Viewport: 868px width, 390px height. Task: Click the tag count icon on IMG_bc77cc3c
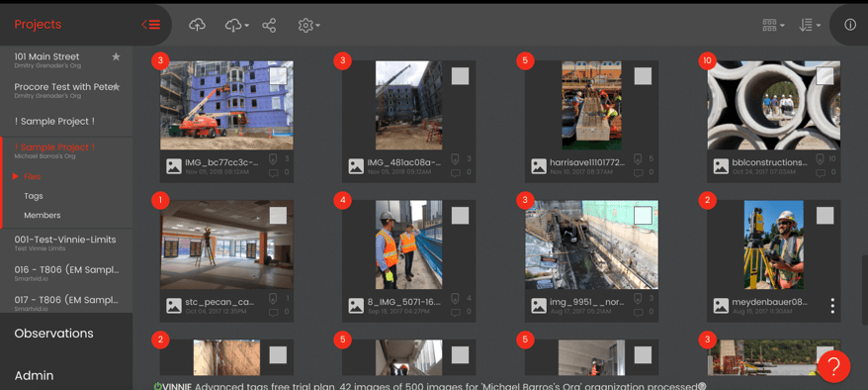pyautogui.click(x=273, y=159)
